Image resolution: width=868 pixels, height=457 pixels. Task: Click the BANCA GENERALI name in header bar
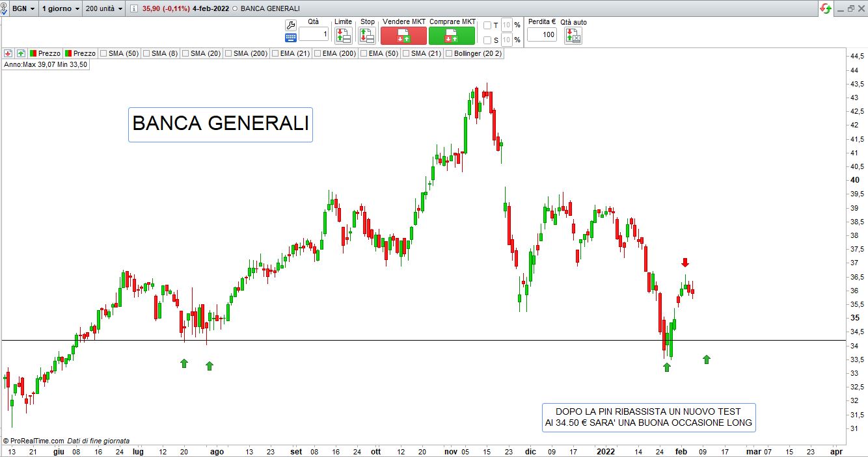coord(269,8)
